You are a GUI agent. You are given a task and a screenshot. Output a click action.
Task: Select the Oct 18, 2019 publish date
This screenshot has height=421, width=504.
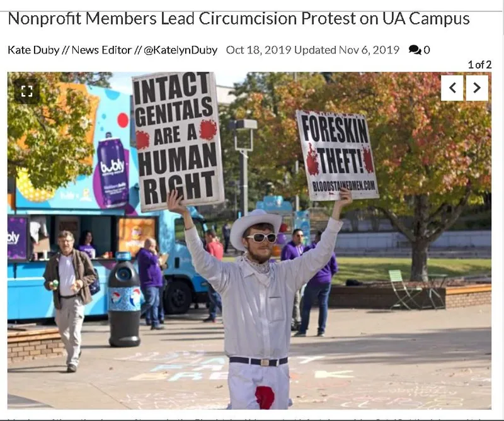pos(258,50)
